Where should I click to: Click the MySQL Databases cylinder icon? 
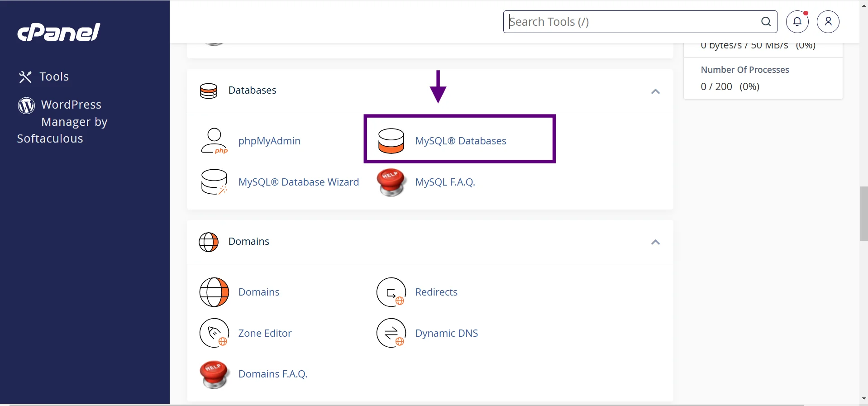click(x=391, y=141)
